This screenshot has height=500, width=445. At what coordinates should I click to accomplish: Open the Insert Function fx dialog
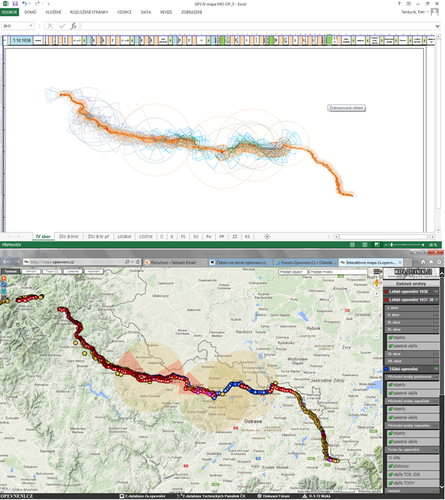click(x=74, y=26)
